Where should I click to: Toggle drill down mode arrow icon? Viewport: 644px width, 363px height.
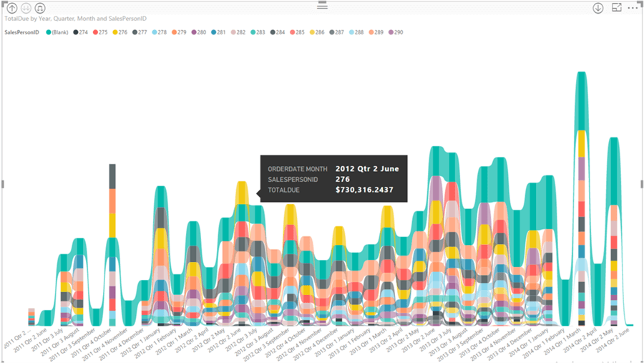[598, 8]
